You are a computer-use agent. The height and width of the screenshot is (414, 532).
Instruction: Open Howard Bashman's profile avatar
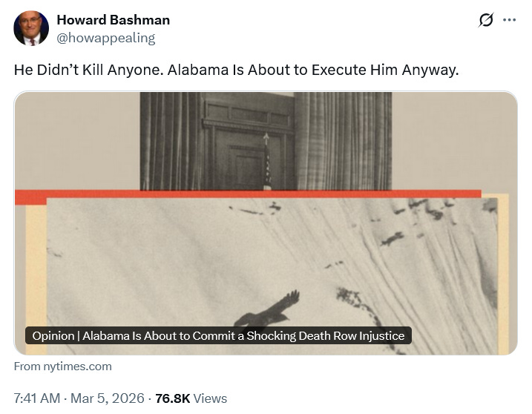pyautogui.click(x=31, y=28)
